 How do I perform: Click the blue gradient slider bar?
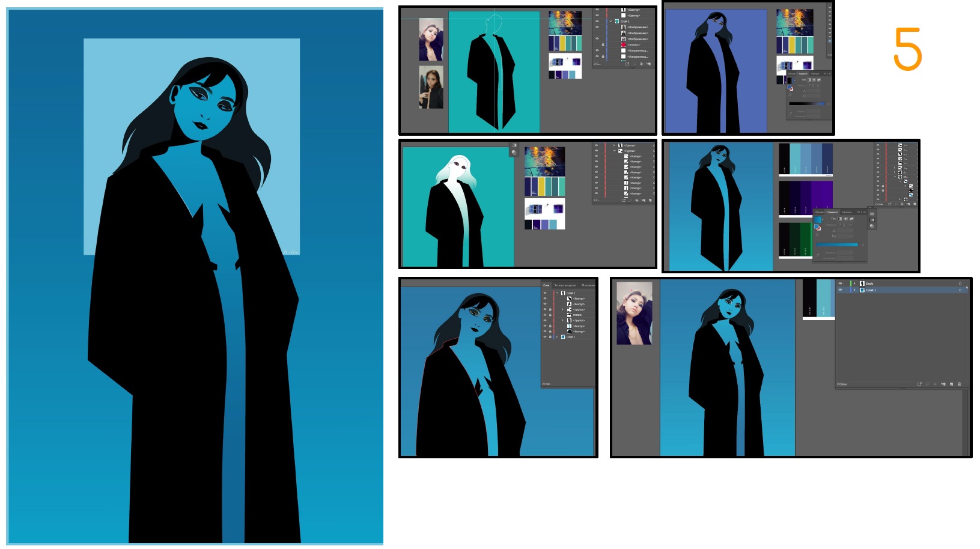click(x=837, y=245)
